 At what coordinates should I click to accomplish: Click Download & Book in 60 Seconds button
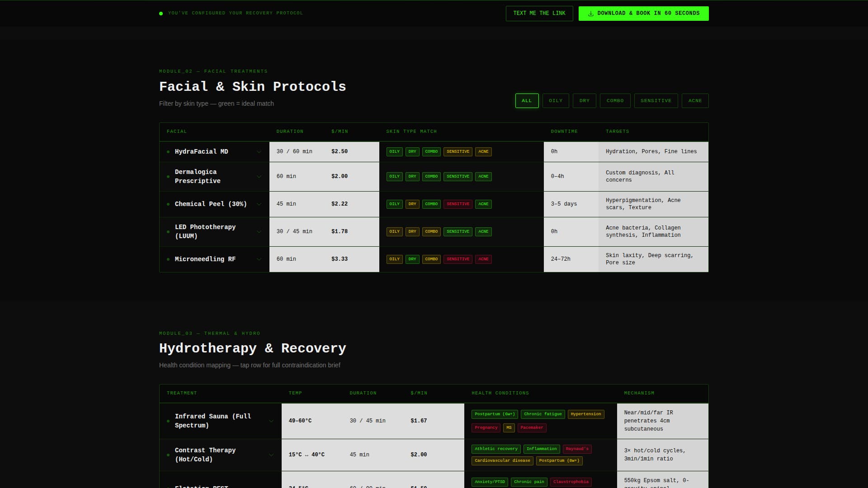click(644, 14)
